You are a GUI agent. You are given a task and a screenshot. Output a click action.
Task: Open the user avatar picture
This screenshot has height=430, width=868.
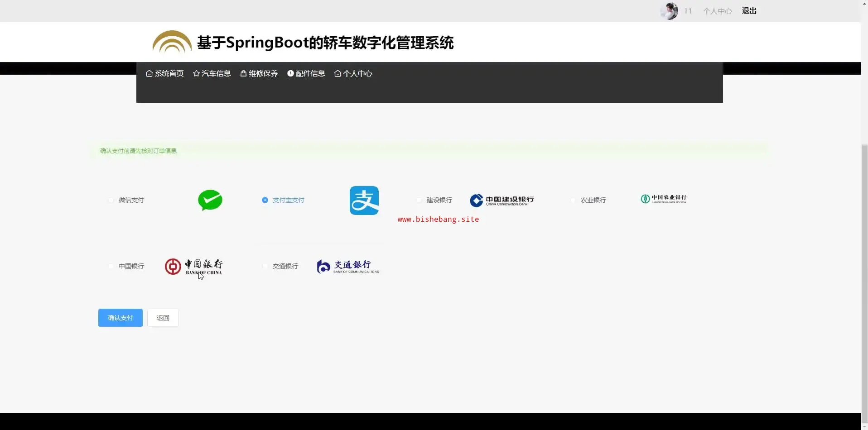669,11
